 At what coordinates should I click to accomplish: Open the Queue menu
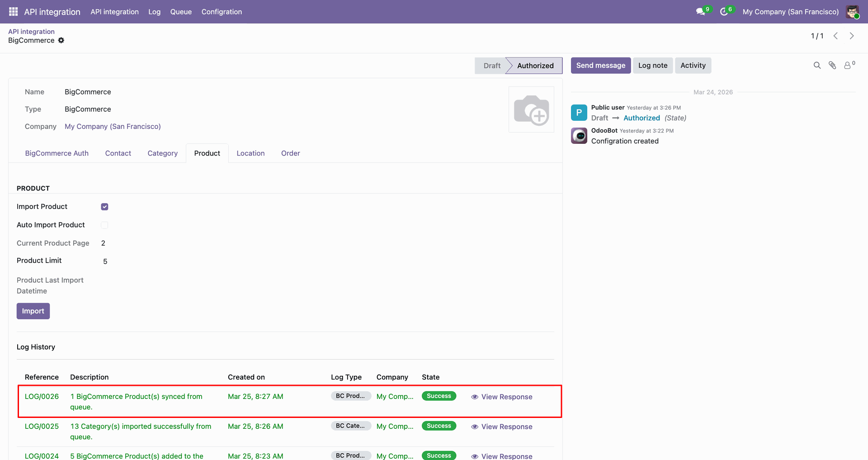[181, 12]
